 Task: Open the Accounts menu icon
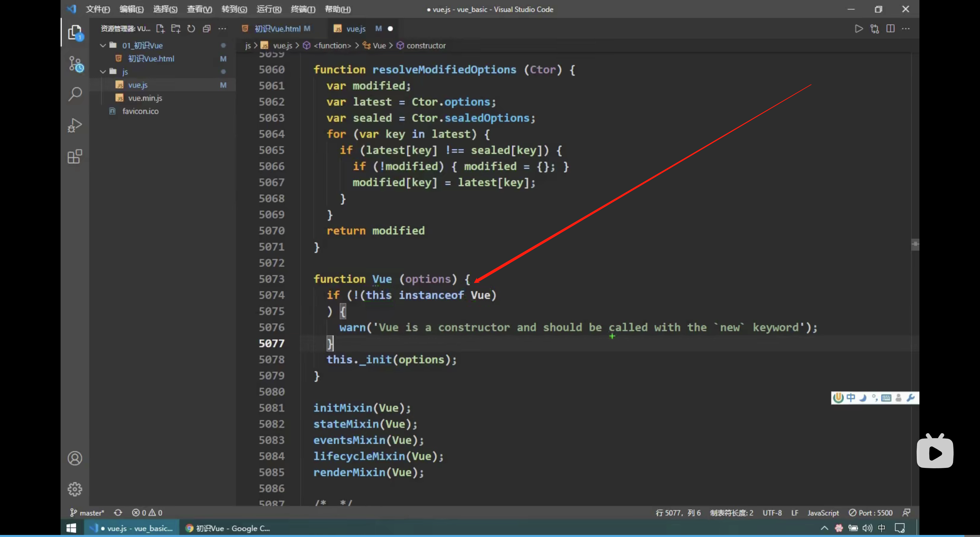(x=75, y=458)
